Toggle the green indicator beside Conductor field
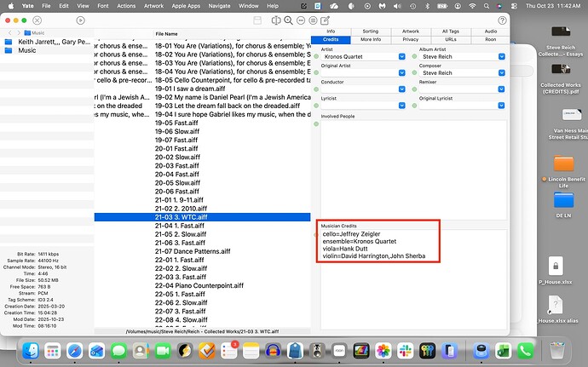 click(x=317, y=89)
